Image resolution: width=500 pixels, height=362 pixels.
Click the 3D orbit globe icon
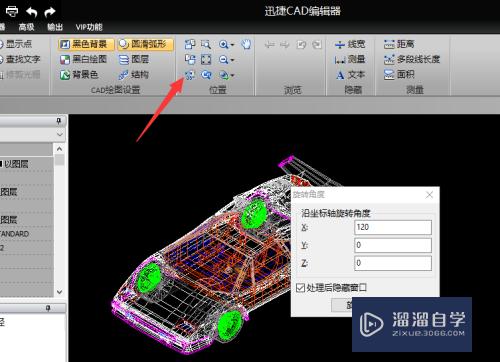coord(224,75)
